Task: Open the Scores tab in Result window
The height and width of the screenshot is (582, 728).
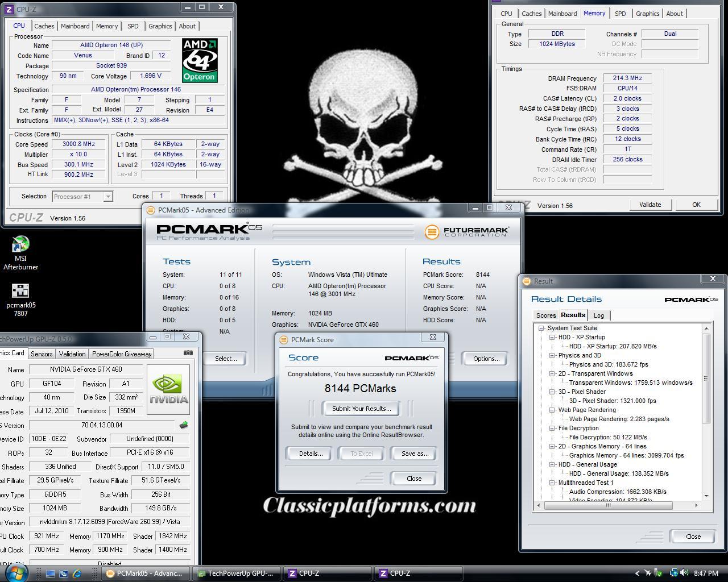Action: (x=546, y=315)
